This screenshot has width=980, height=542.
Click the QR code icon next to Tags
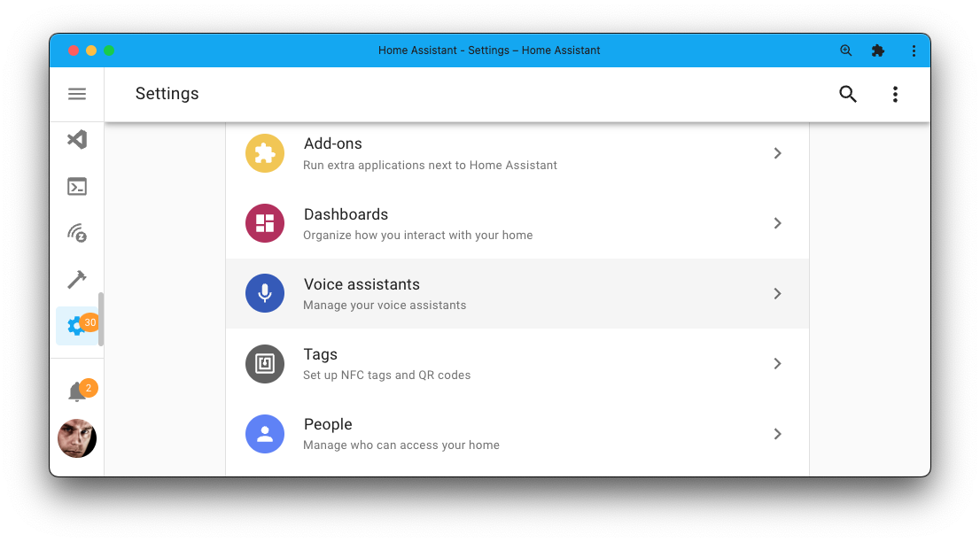point(265,364)
